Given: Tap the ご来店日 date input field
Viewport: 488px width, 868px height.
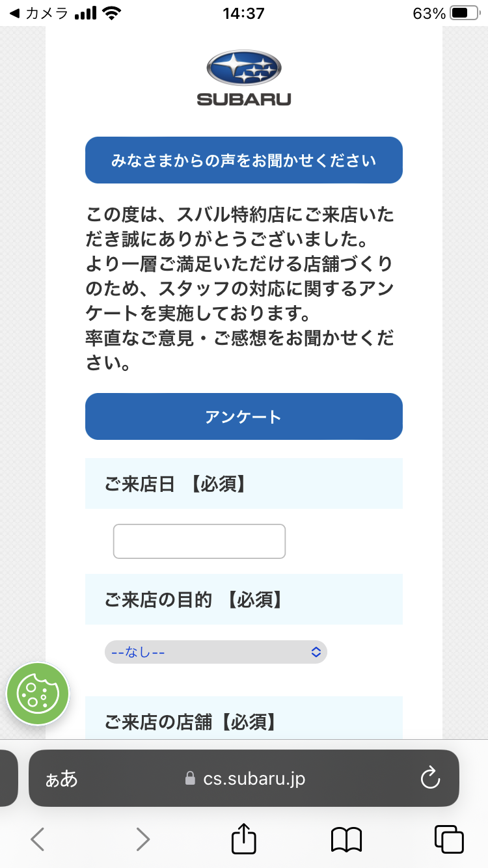Looking at the screenshot, I should click(x=199, y=541).
